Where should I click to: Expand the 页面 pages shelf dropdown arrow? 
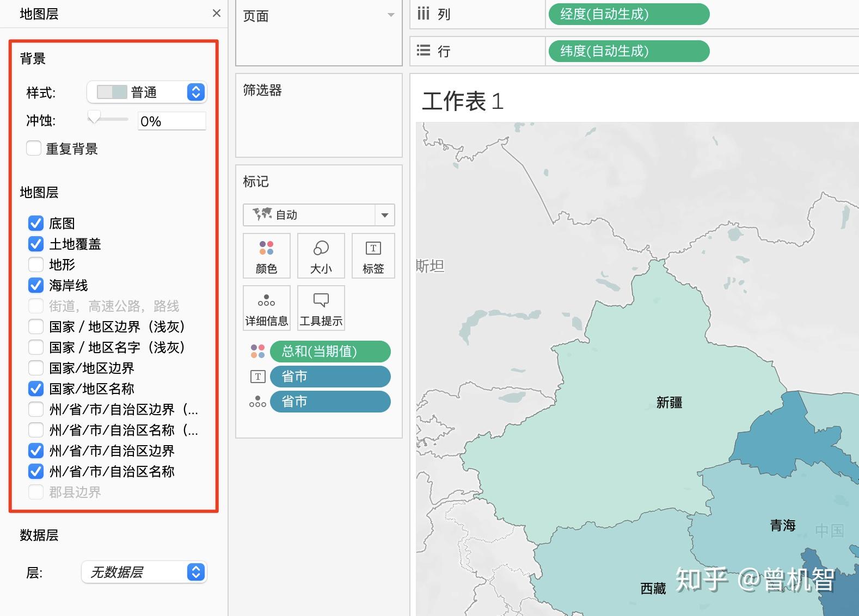391,15
